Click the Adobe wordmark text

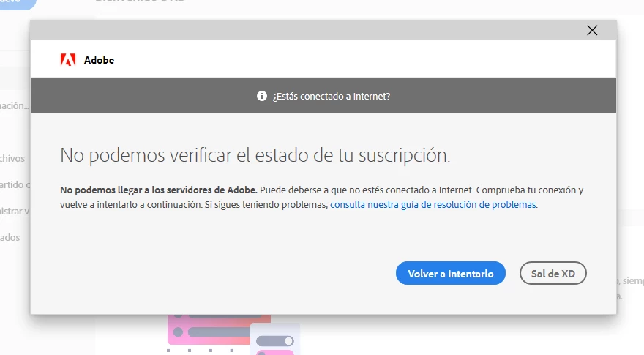(99, 60)
